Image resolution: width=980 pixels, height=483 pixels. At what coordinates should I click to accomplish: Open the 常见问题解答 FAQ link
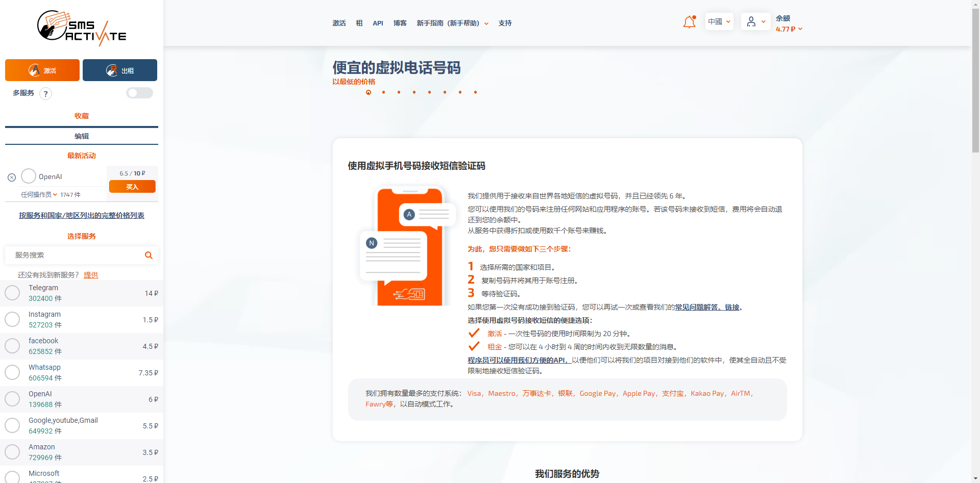coord(707,307)
